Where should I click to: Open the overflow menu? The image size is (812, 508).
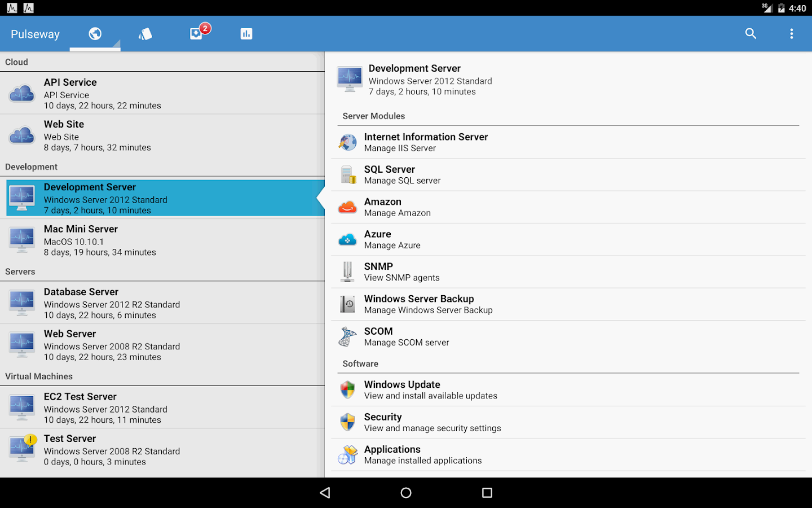(792, 33)
